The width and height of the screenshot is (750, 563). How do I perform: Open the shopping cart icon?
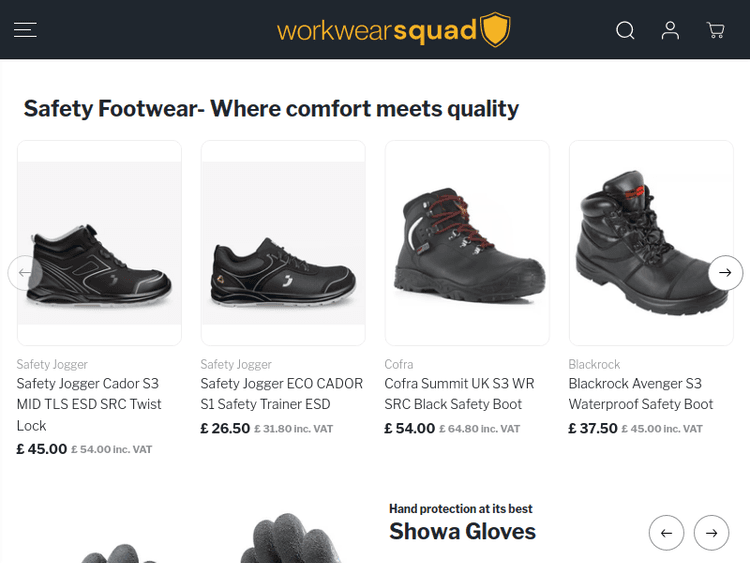(x=716, y=30)
